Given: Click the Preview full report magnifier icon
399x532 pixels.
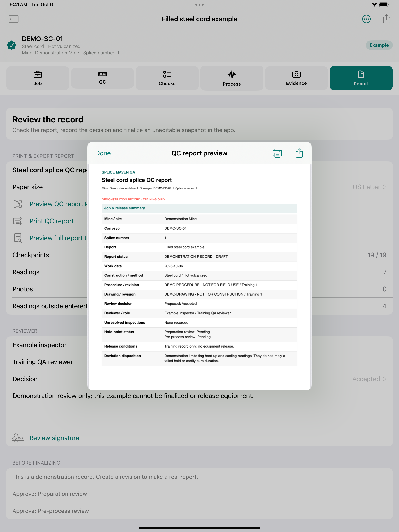Looking at the screenshot, I should pyautogui.click(x=18, y=238).
